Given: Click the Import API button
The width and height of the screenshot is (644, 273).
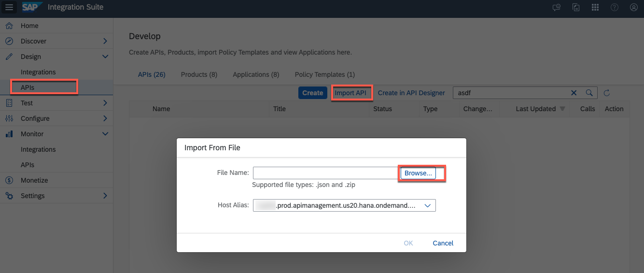Looking at the screenshot, I should click(350, 93).
